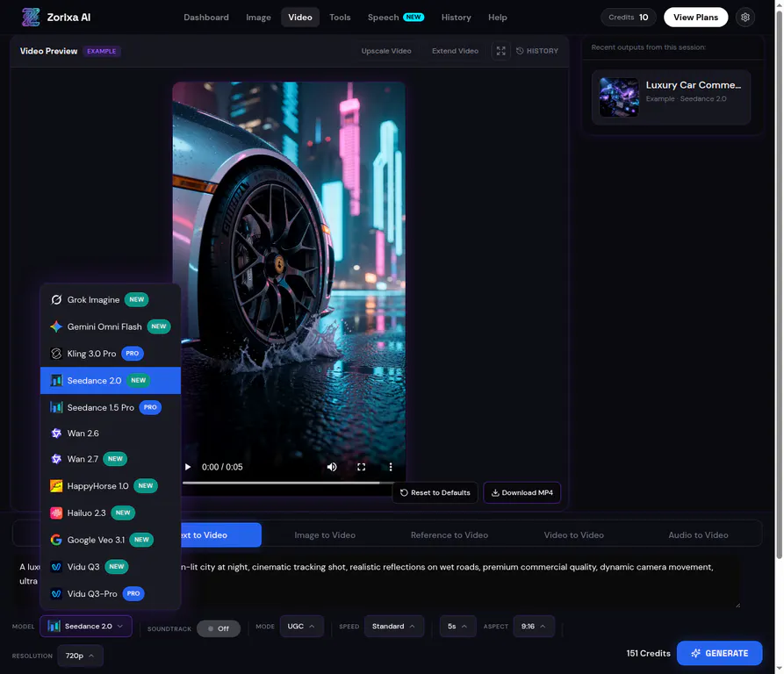
Task: Enter video fullscreen mode
Action: [361, 467]
